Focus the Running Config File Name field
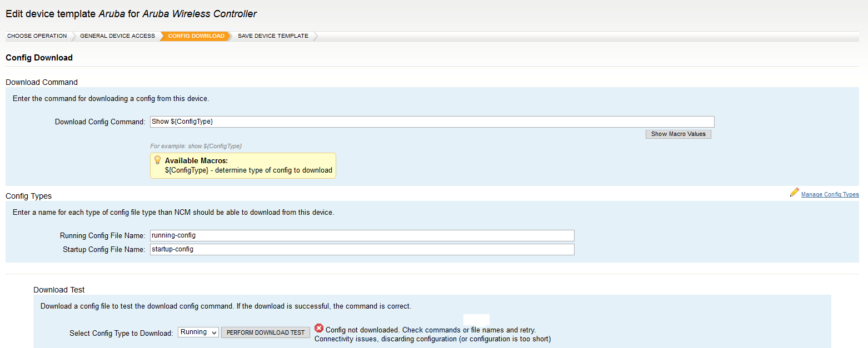The height and width of the screenshot is (348, 868). [x=362, y=235]
